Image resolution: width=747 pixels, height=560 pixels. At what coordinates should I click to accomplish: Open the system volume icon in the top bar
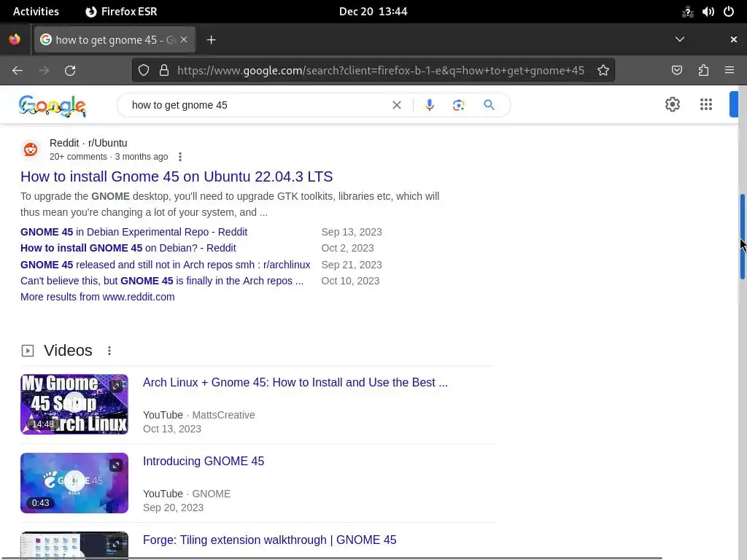(708, 12)
